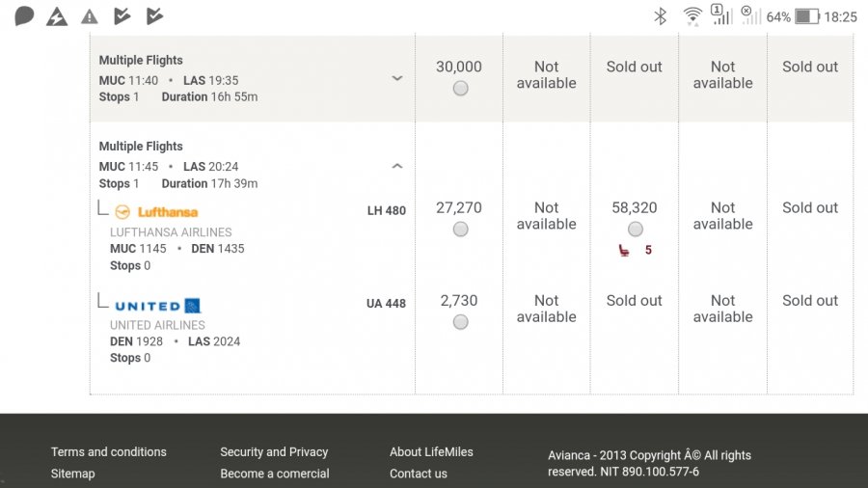Open the Security and Privacy link

[274, 452]
